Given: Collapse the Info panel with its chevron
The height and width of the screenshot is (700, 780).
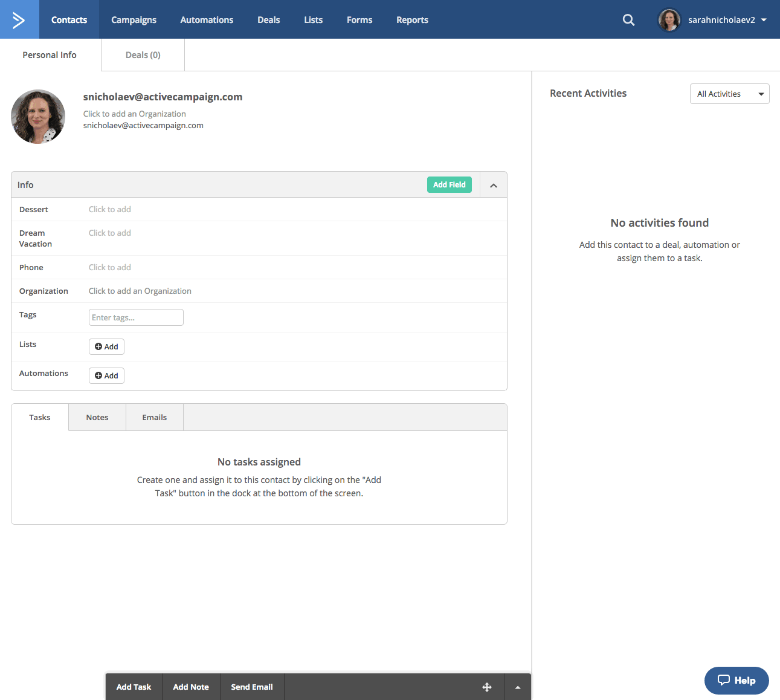Looking at the screenshot, I should [493, 184].
